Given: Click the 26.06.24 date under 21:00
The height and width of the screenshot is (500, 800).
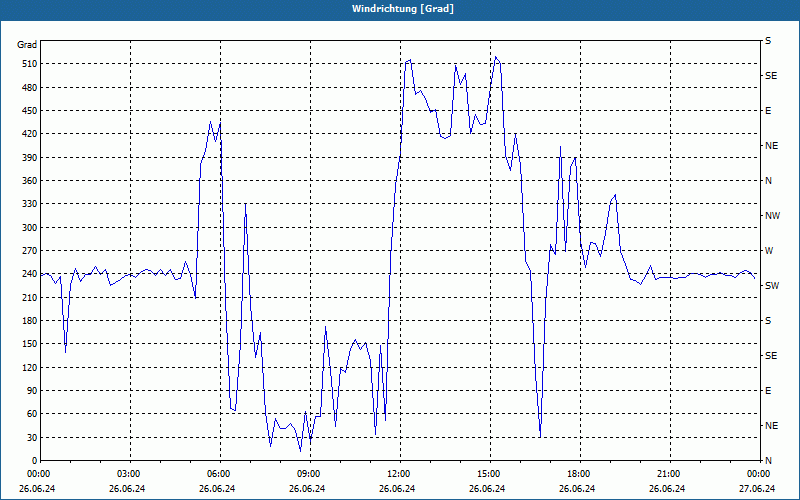Looking at the screenshot, I should pos(667,489).
